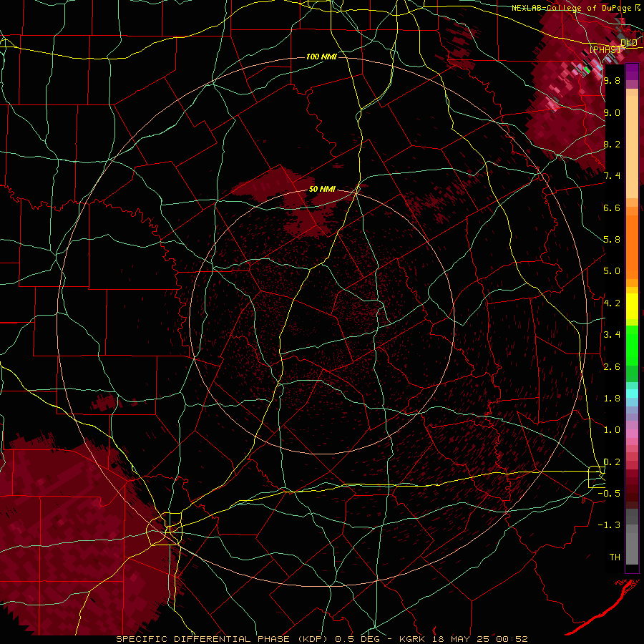Click the -0.5 scale value
Screen dimensions: 644x644
[x=610, y=494]
